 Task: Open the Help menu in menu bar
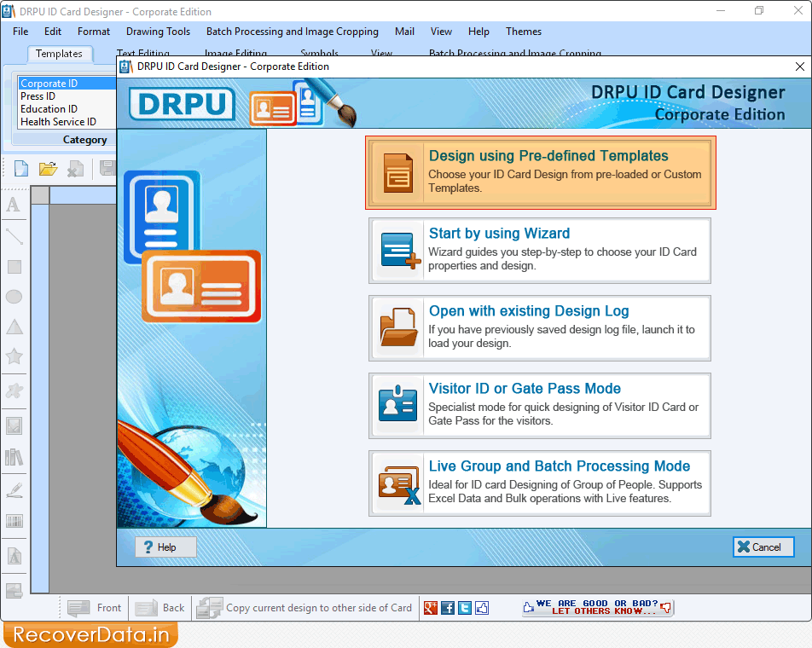pos(478,32)
